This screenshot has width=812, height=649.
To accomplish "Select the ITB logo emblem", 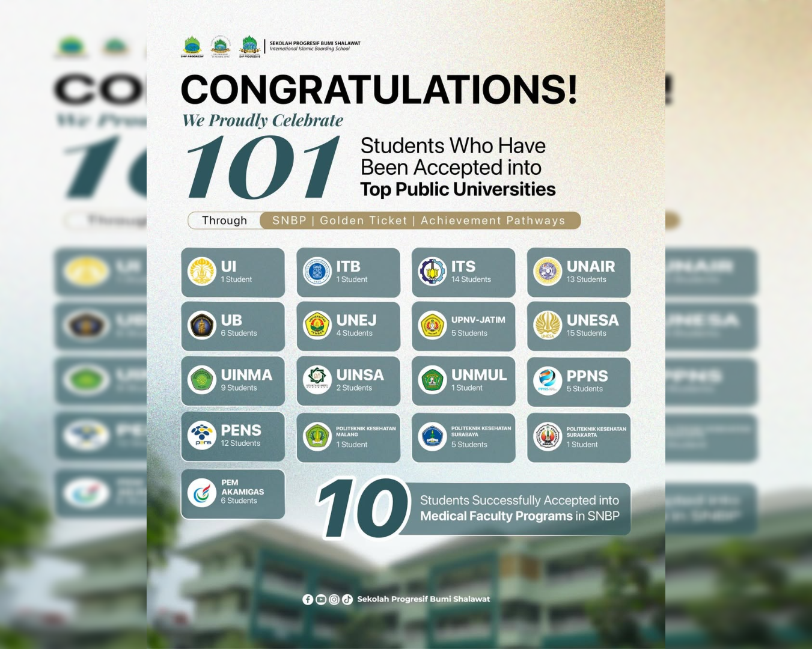I will pos(317,272).
